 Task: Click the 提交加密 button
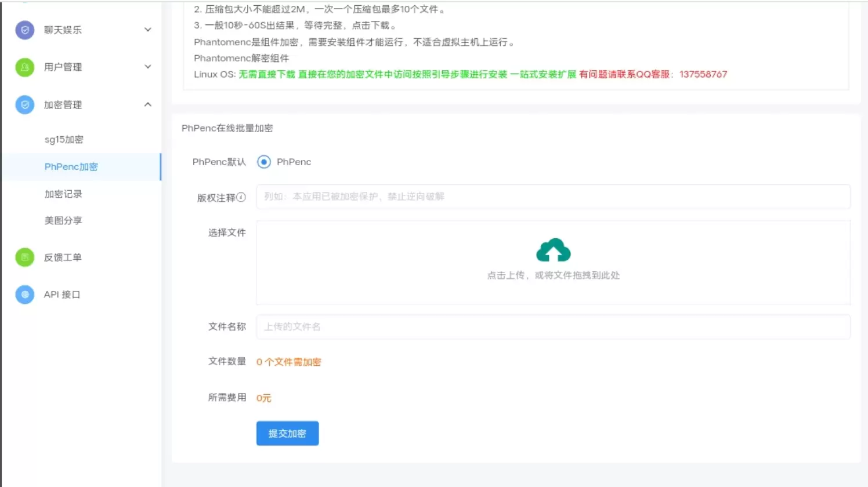point(287,434)
